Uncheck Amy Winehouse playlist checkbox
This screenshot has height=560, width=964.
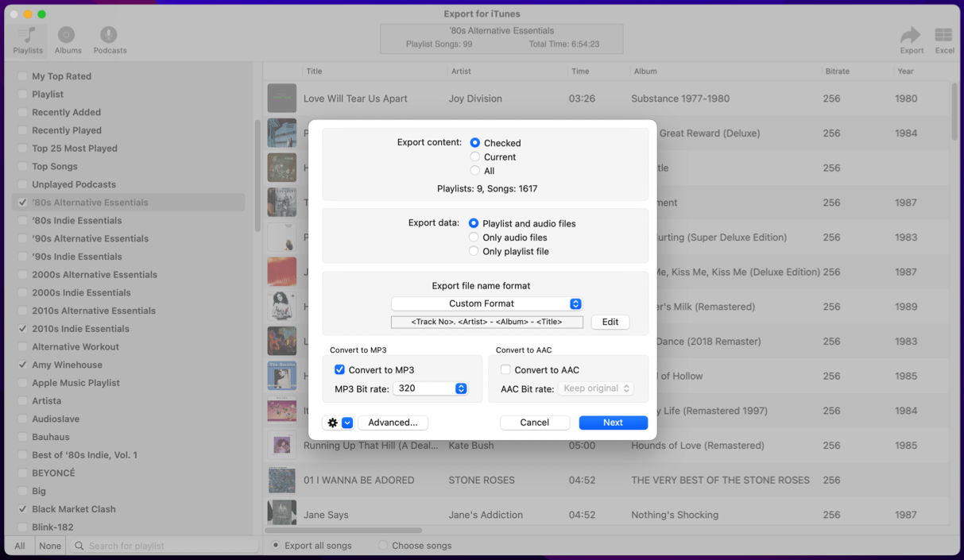[x=22, y=365]
